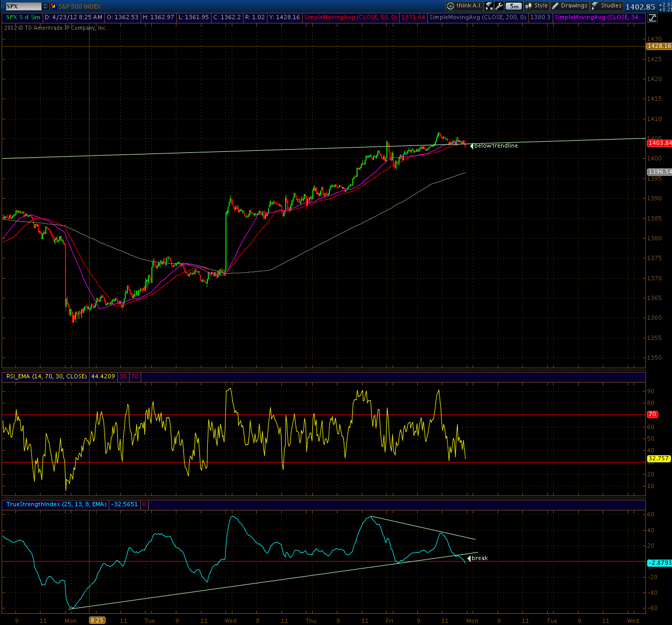Click the Y: 1428.16 readout
Viewport: 672px width, 625px height.
(x=285, y=18)
